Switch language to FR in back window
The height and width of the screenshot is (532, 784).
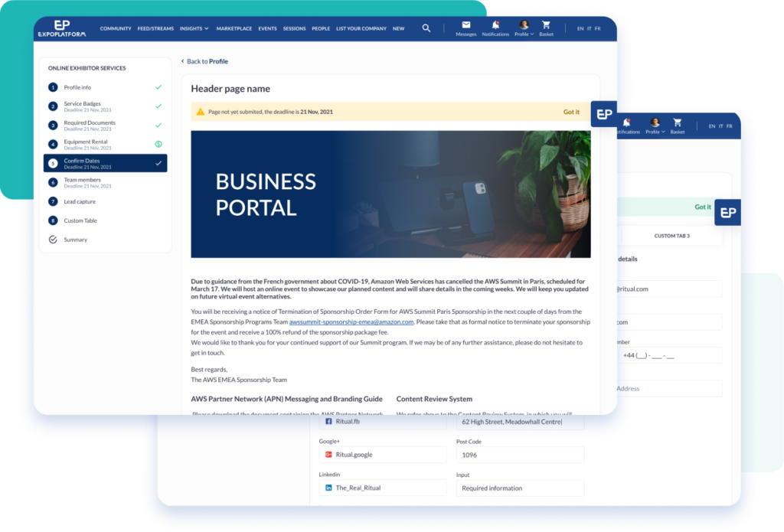pos(730,126)
